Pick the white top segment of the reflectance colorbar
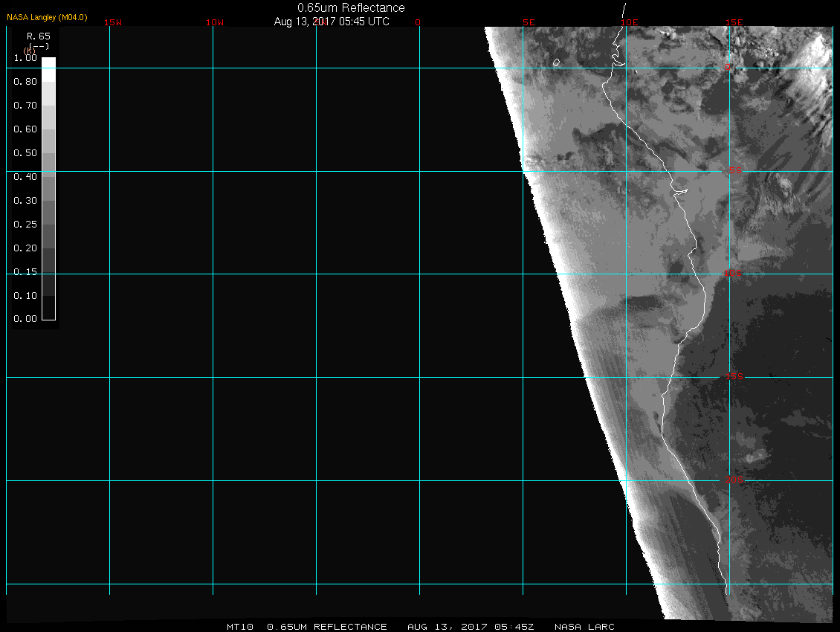840x632 pixels. (49, 69)
